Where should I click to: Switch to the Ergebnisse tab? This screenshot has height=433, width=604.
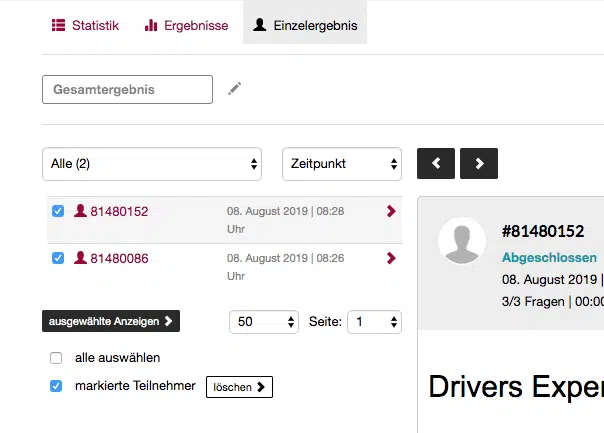(186, 25)
